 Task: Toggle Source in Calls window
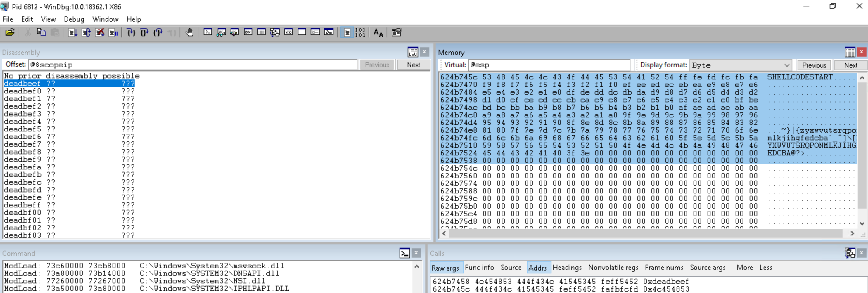(511, 267)
